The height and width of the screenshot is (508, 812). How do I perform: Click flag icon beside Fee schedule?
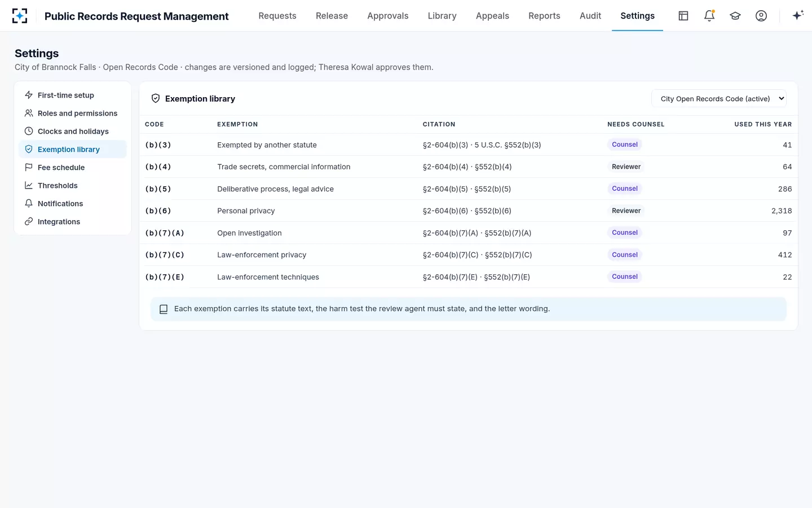29,167
